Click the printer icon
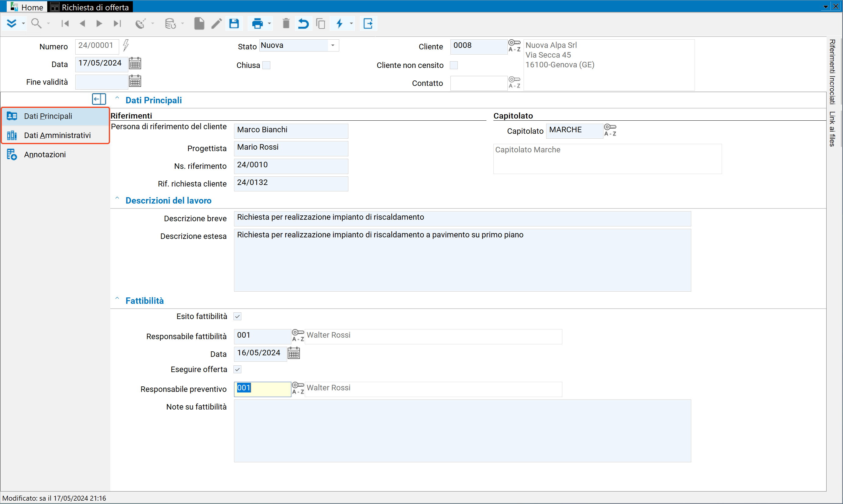Viewport: 843px width, 504px height. (258, 23)
